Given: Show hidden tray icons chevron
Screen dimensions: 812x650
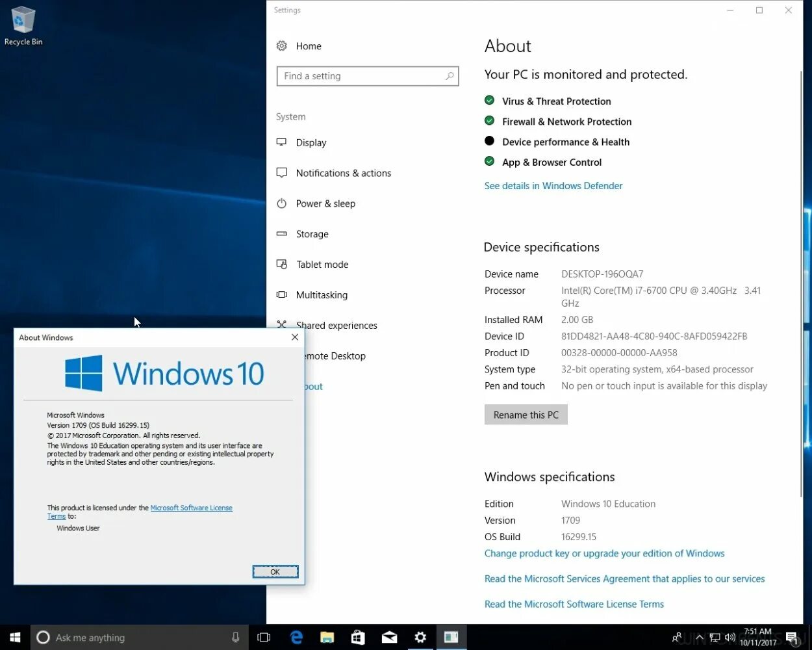Looking at the screenshot, I should coord(700,638).
